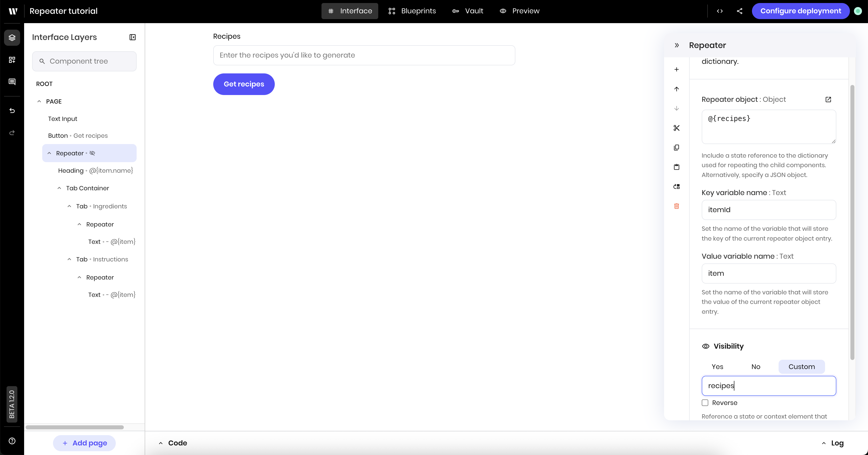Move component up with arrow icon
The width and height of the screenshot is (868, 455).
(677, 89)
